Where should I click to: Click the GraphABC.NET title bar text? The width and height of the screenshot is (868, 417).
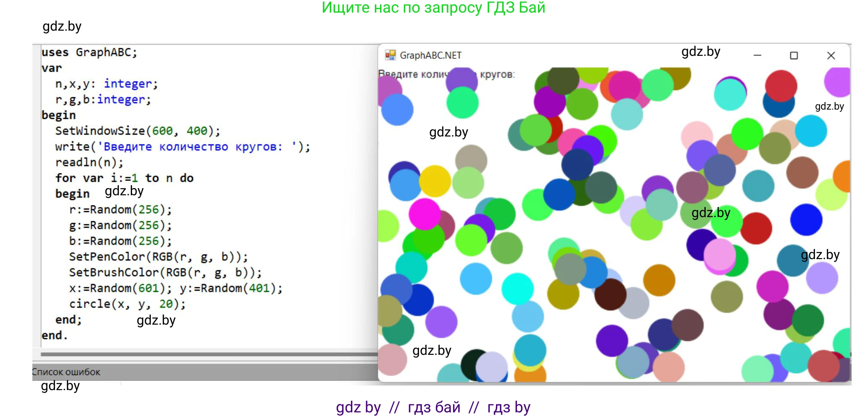coord(430,55)
